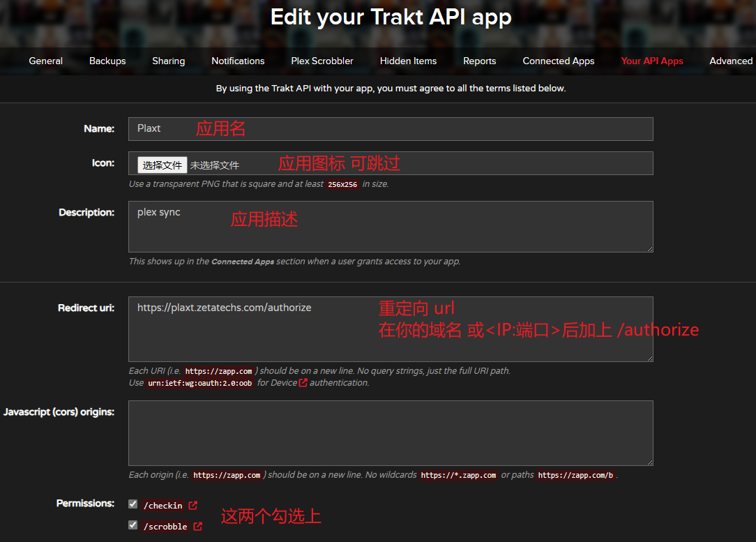Open external link icon next to /scrobble
756x542 pixels.
[198, 526]
